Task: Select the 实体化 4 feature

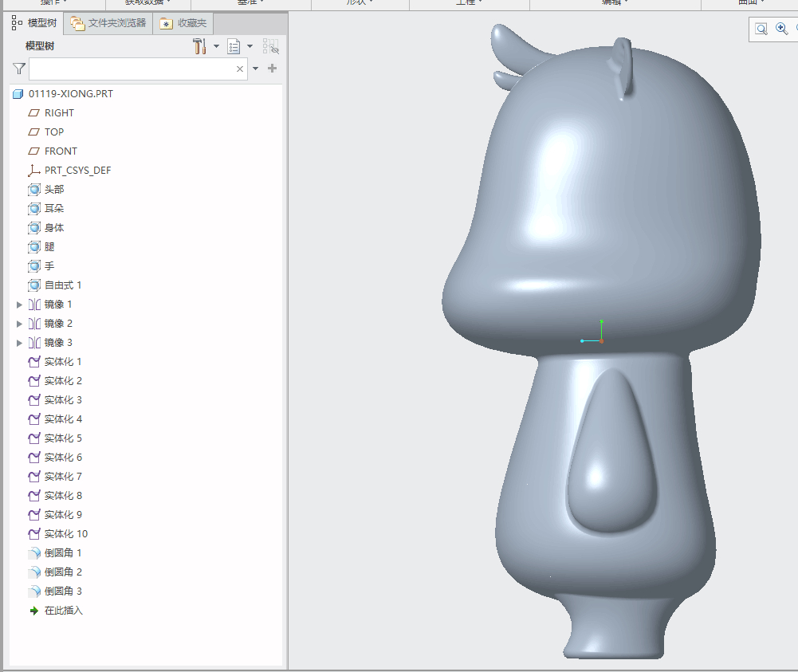Action: click(x=55, y=419)
